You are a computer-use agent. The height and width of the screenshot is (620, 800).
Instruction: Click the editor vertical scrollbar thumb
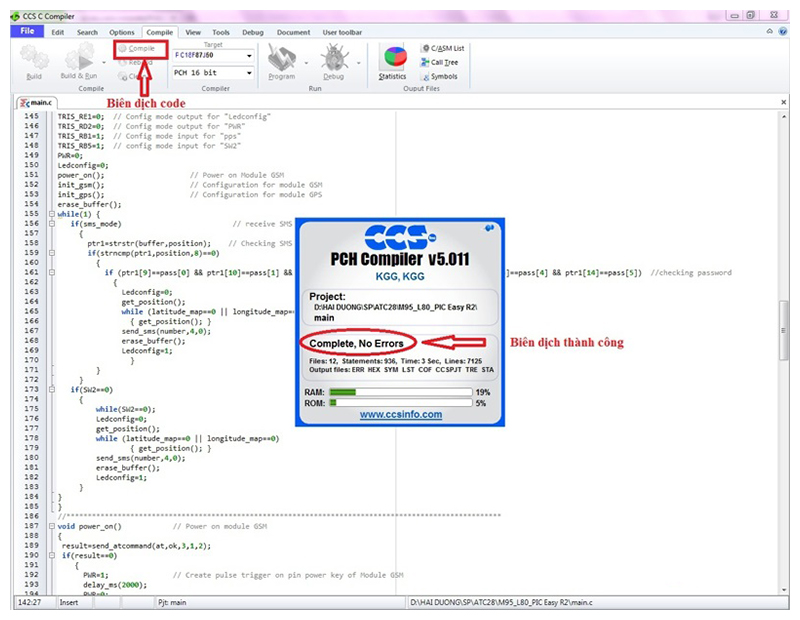(784, 331)
